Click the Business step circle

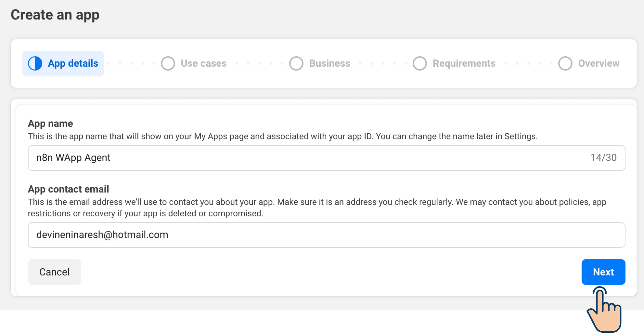click(296, 63)
